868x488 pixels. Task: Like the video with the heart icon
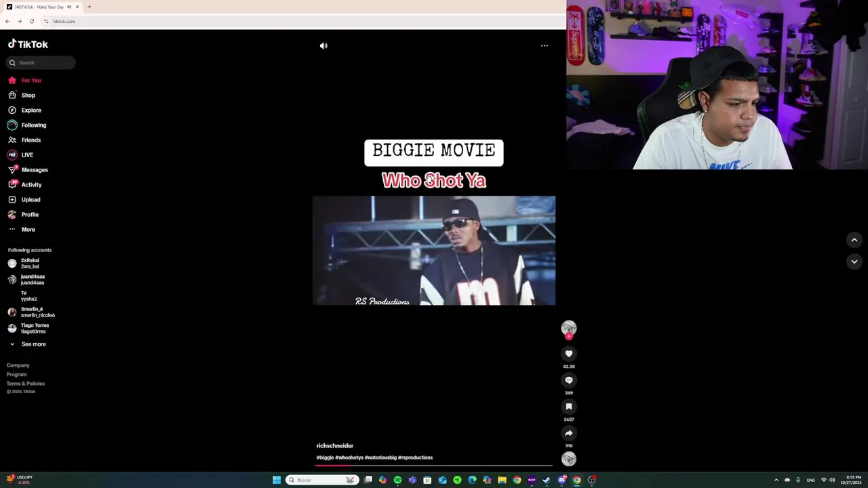point(569,353)
